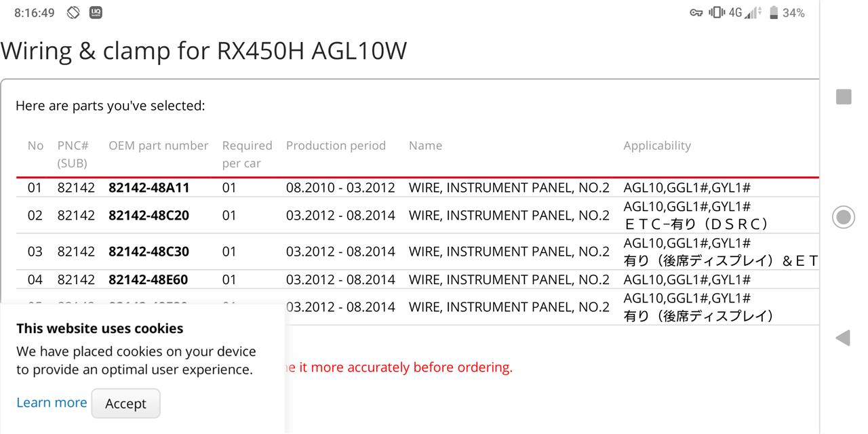The width and height of the screenshot is (868, 434).
Task: Click PNC 82142 in the 82142-48C30 row
Action: coord(76,252)
